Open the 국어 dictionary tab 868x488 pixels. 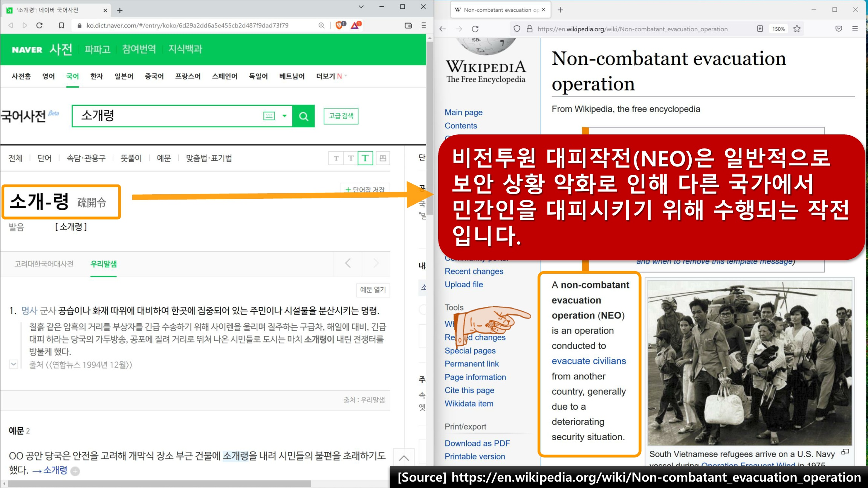click(72, 76)
